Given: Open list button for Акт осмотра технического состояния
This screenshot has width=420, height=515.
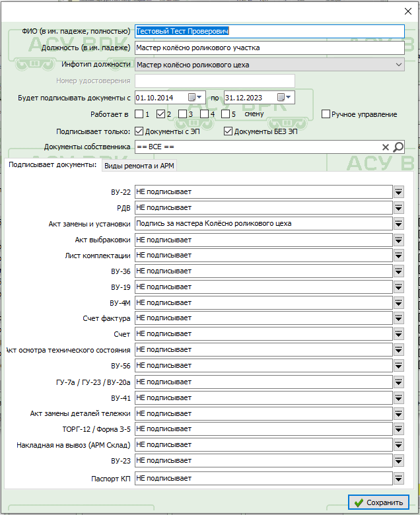Looking at the screenshot, I should point(399,350).
